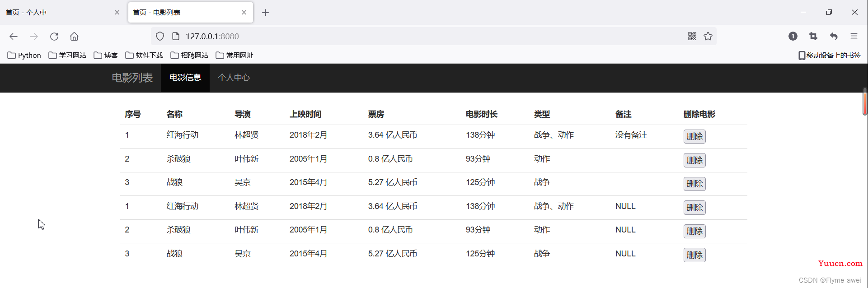
Task: Click the 备注 column header
Action: [623, 114]
